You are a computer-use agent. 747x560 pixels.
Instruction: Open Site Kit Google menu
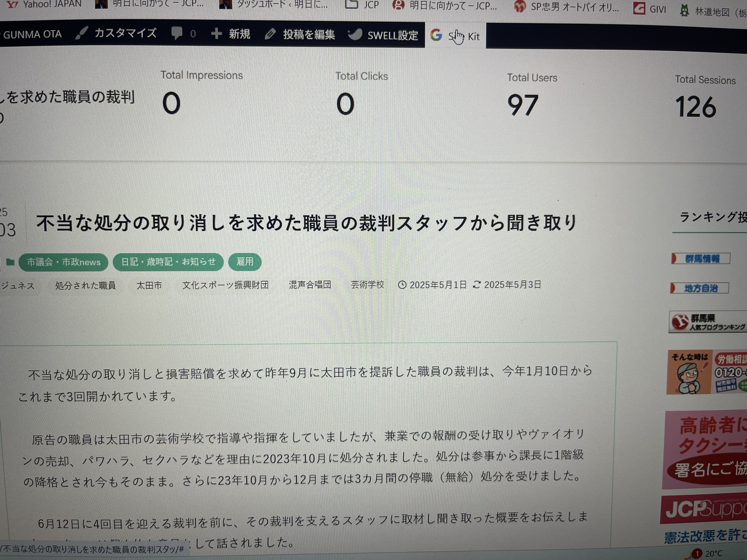455,36
